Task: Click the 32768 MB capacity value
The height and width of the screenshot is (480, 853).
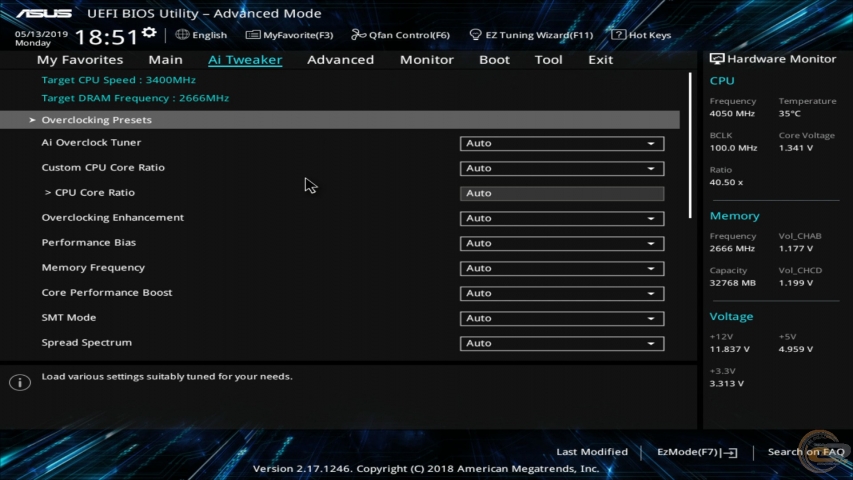Action: (732, 283)
